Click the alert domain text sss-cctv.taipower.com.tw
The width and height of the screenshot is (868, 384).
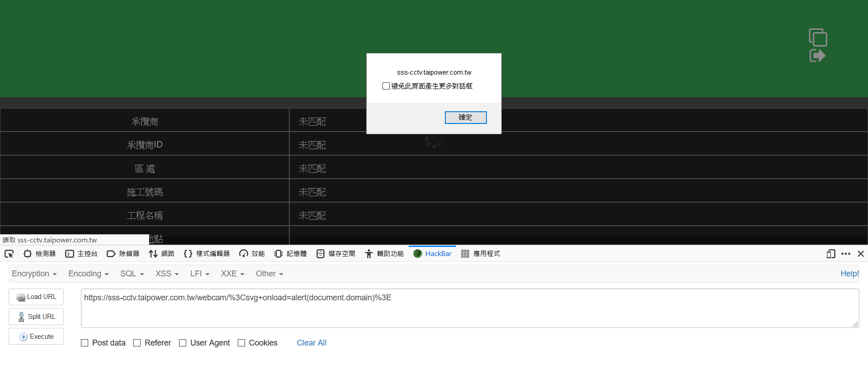pos(434,72)
